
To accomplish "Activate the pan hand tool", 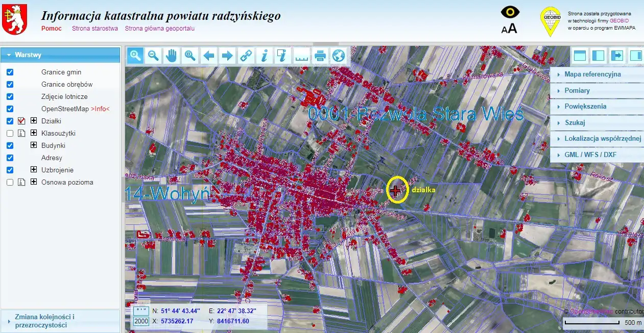I will click(172, 56).
